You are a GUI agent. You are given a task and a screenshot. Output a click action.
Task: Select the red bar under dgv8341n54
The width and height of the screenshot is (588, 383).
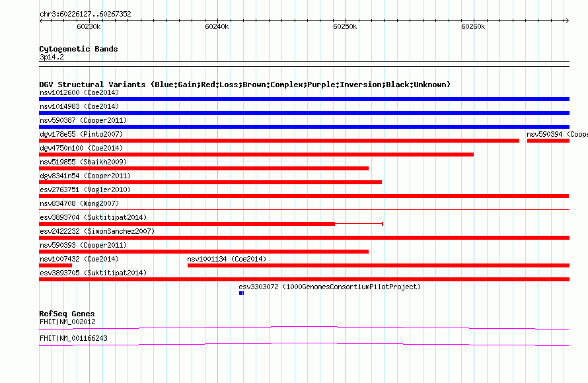[x=210, y=182]
